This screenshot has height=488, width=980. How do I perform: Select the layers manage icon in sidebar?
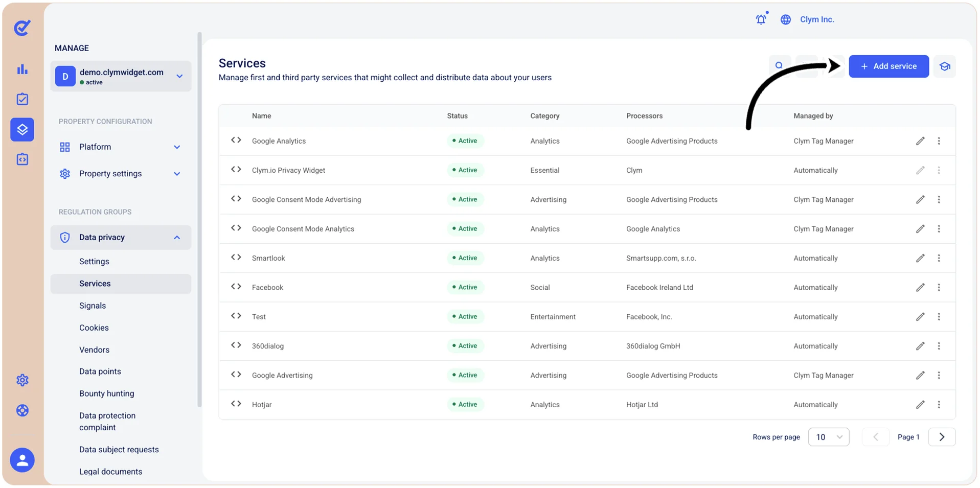pyautogui.click(x=22, y=129)
